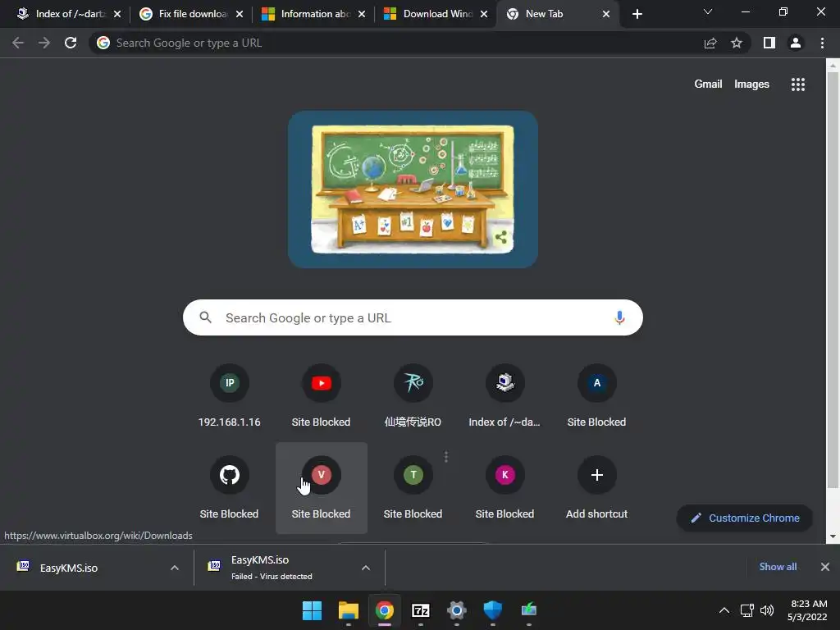Open the 'A' Site Blocked shortcut

(x=597, y=396)
